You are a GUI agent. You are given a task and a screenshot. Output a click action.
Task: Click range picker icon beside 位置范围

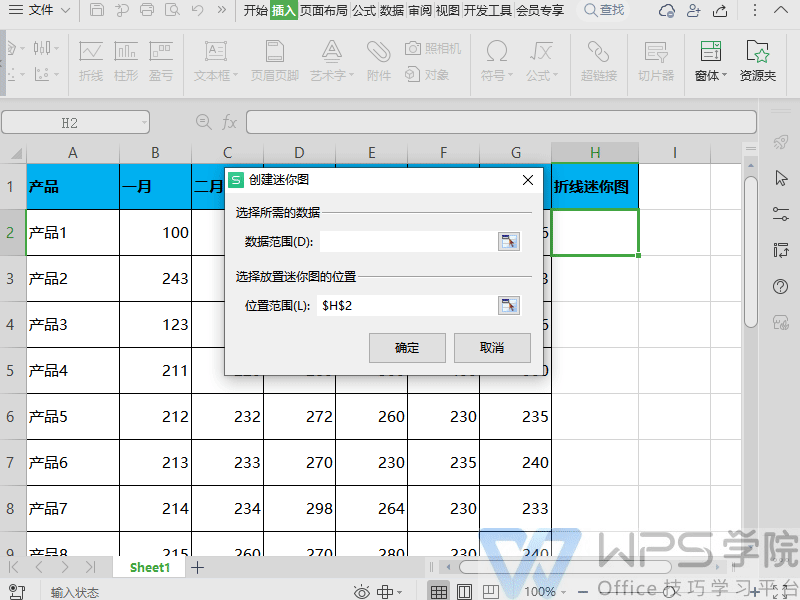[x=509, y=306]
